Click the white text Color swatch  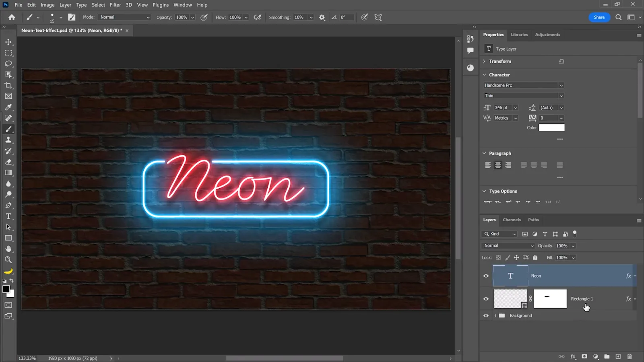click(551, 128)
